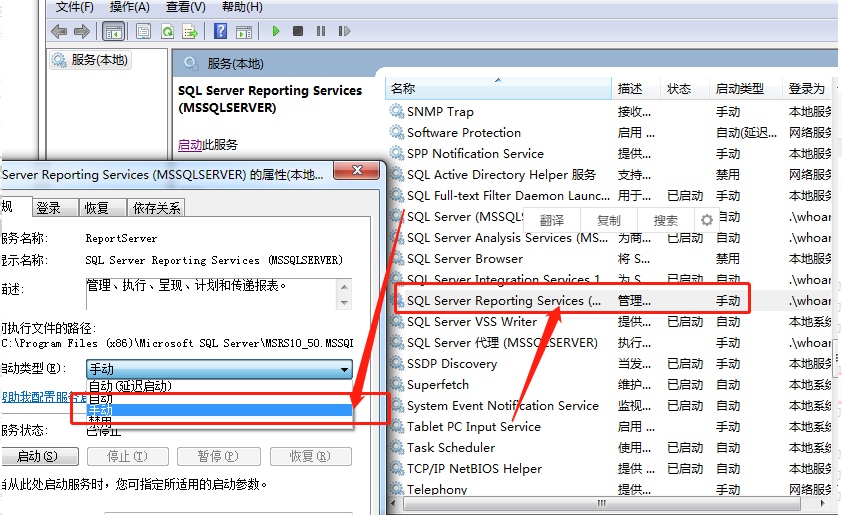Click the 停止(T) button
The image size is (842, 515).
click(x=128, y=456)
